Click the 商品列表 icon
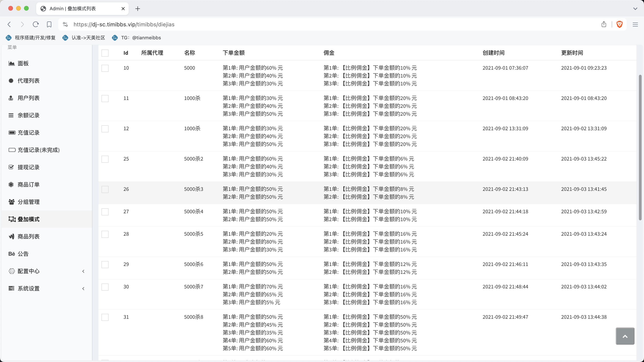 click(11, 236)
